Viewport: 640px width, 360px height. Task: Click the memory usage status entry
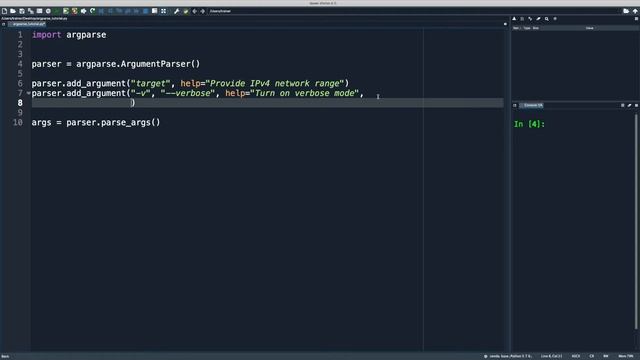coord(626,356)
